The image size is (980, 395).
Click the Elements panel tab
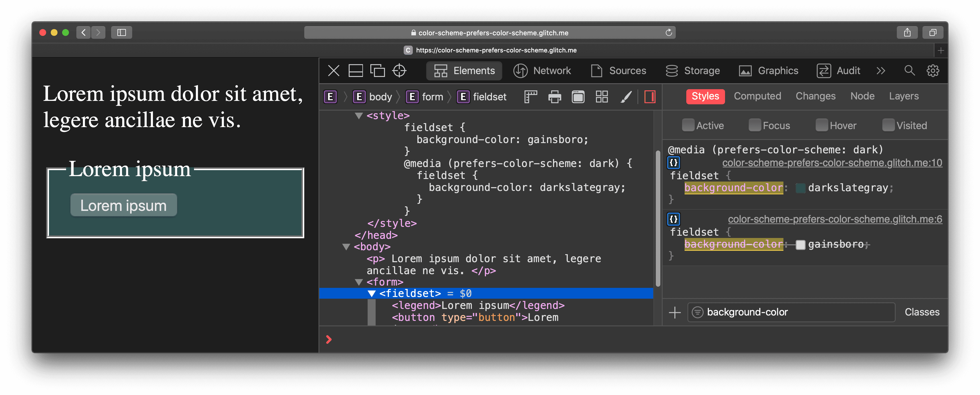pos(465,71)
